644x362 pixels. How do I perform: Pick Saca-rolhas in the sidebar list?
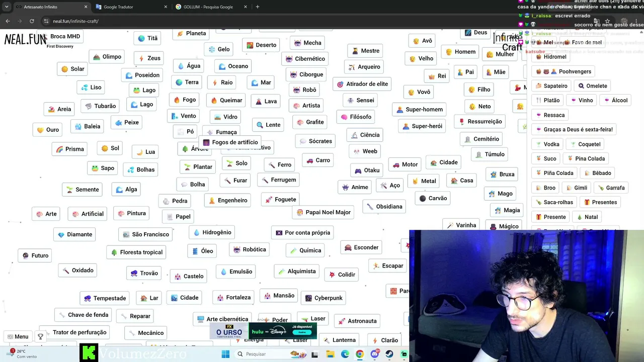point(554,202)
